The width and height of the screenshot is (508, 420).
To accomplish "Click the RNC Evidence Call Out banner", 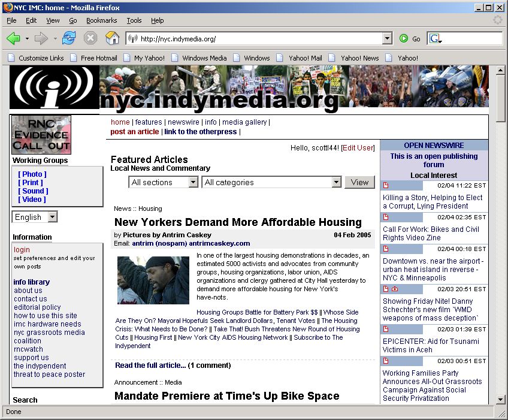I will [41, 134].
